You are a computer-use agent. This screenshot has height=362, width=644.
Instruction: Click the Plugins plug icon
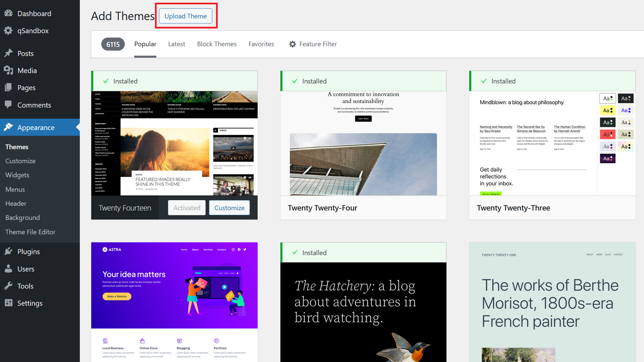tap(8, 251)
